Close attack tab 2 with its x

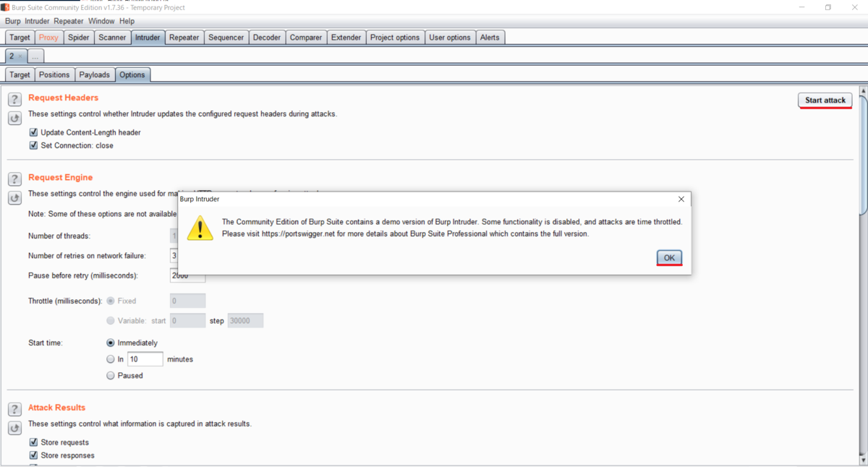(20, 56)
